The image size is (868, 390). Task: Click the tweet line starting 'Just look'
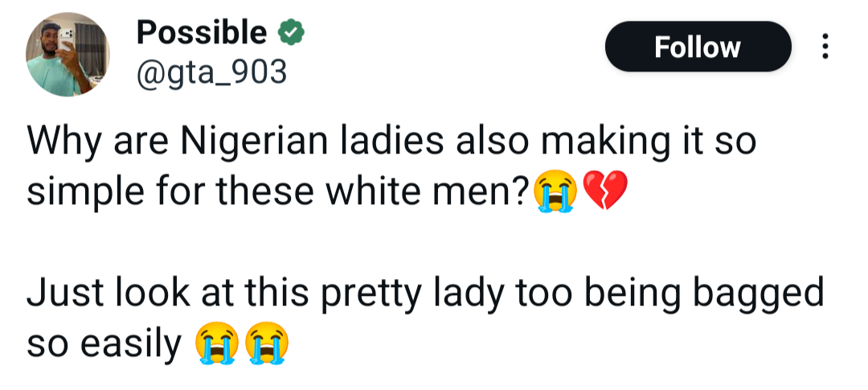coord(426,296)
